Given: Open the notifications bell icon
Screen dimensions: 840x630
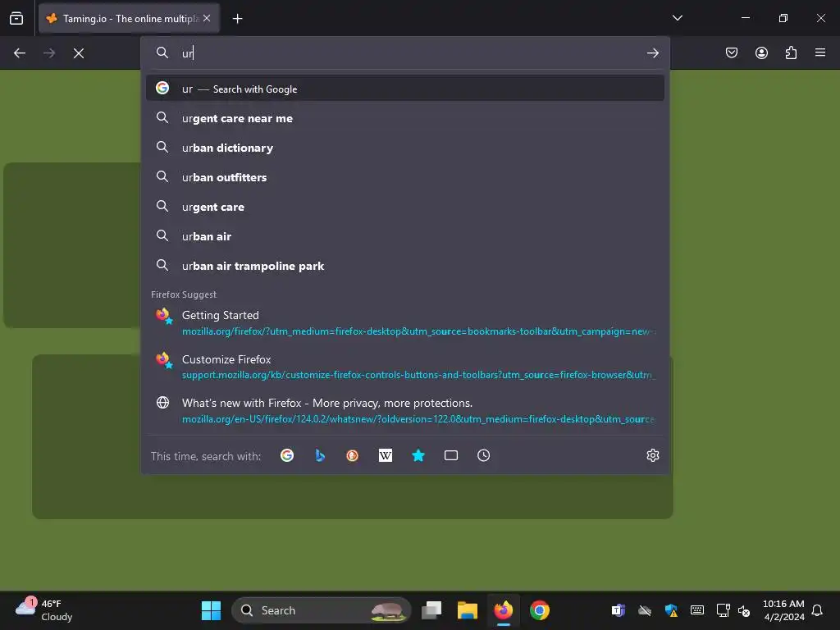Looking at the screenshot, I should [817, 610].
